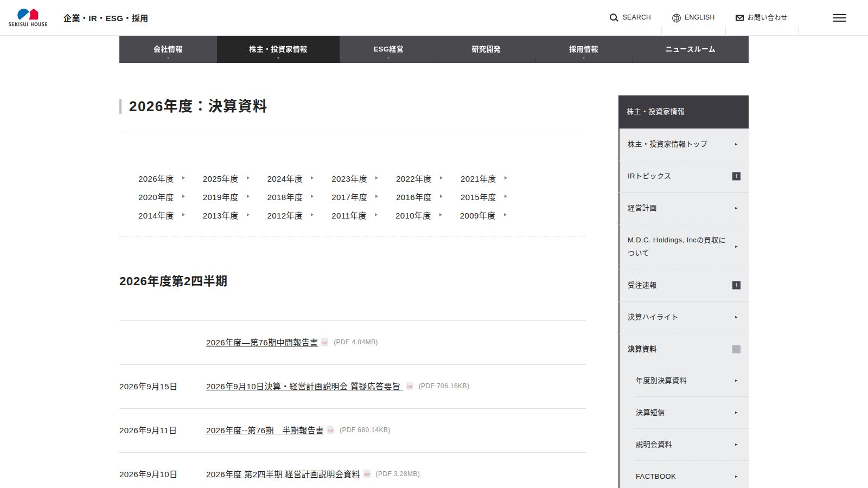Screen dimensions: 868x488
Task: Open the ESG経営 navigation menu
Action: click(388, 49)
